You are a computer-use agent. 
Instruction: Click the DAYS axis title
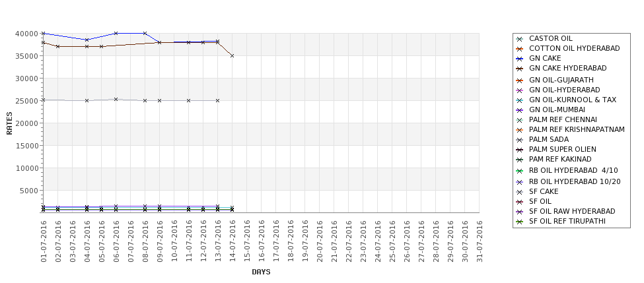click(261, 272)
